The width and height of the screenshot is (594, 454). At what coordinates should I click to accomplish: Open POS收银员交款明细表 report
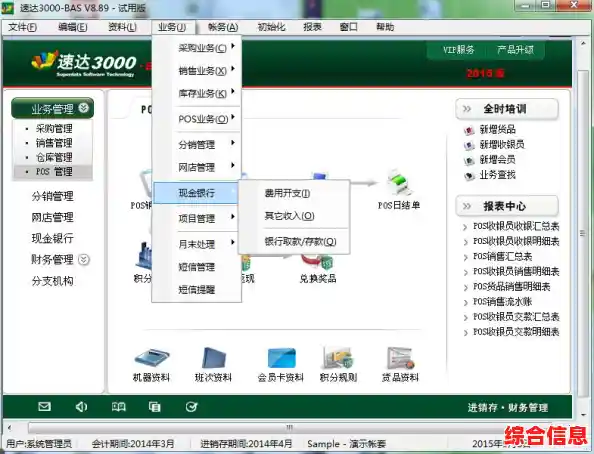(516, 332)
